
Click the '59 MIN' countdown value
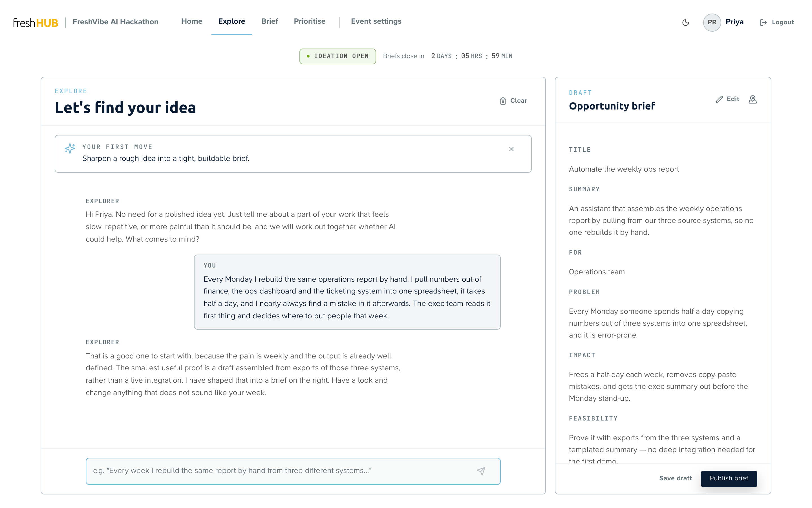[x=502, y=56]
